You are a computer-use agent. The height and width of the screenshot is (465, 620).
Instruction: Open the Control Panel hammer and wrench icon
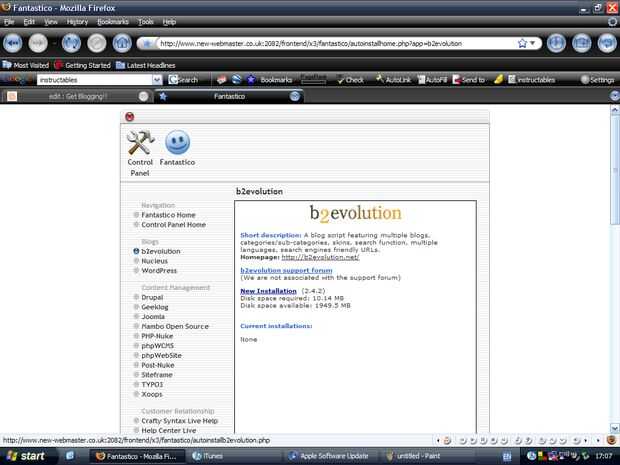tap(140, 143)
